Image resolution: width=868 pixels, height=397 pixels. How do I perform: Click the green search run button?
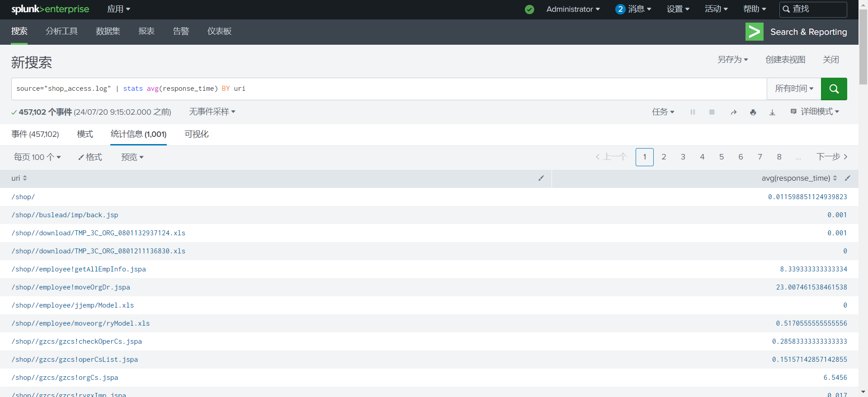[834, 89]
